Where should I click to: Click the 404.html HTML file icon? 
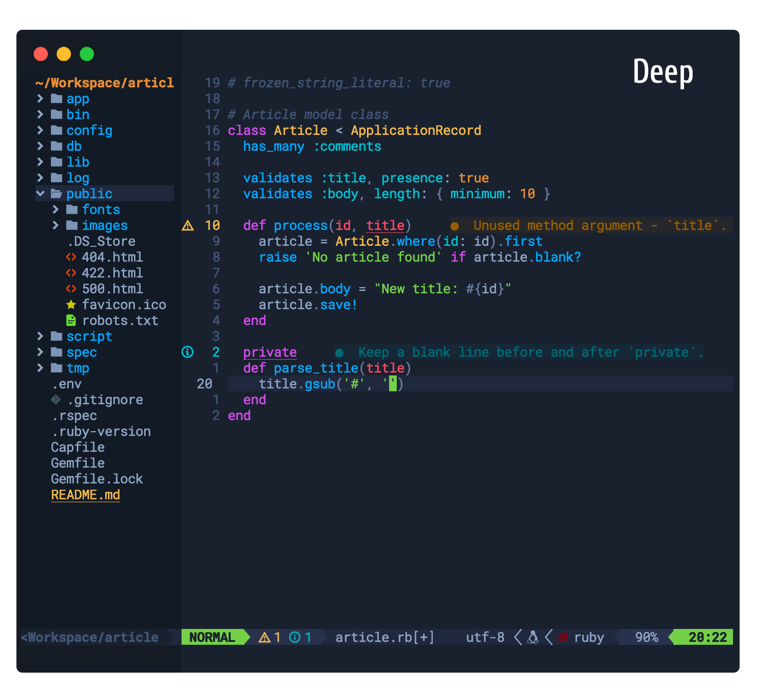[71, 257]
